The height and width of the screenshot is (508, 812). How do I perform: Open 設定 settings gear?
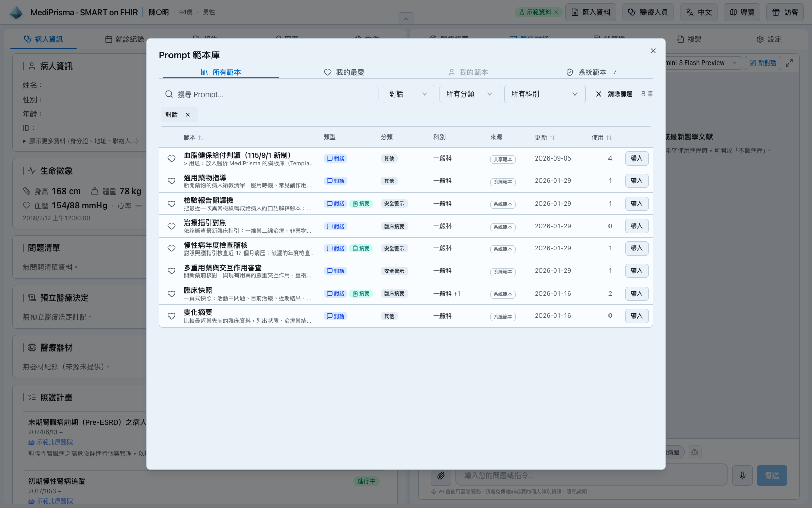pos(769,39)
